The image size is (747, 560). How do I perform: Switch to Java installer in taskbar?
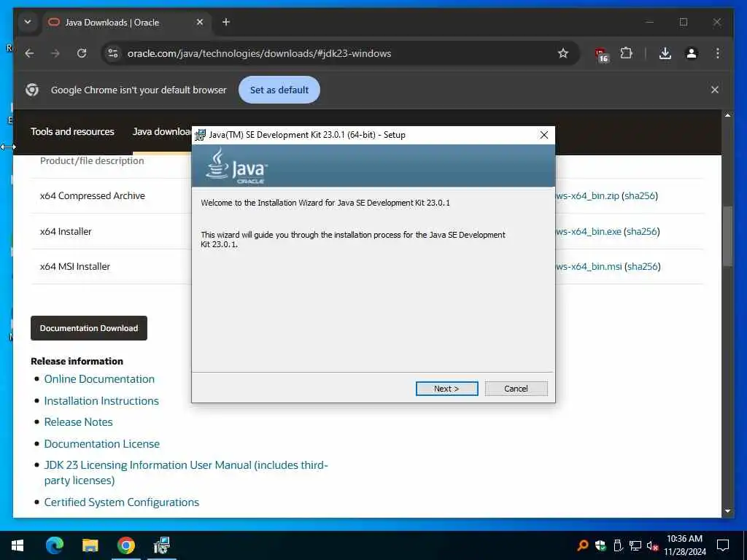[161, 545]
